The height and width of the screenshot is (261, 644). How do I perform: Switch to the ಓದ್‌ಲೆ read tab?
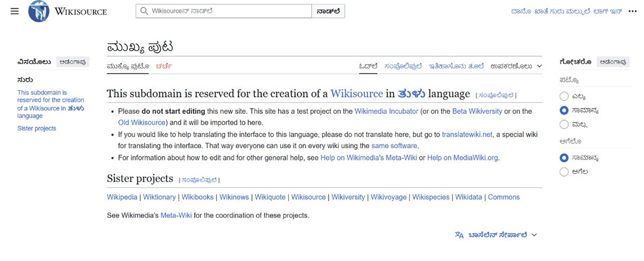tap(368, 66)
